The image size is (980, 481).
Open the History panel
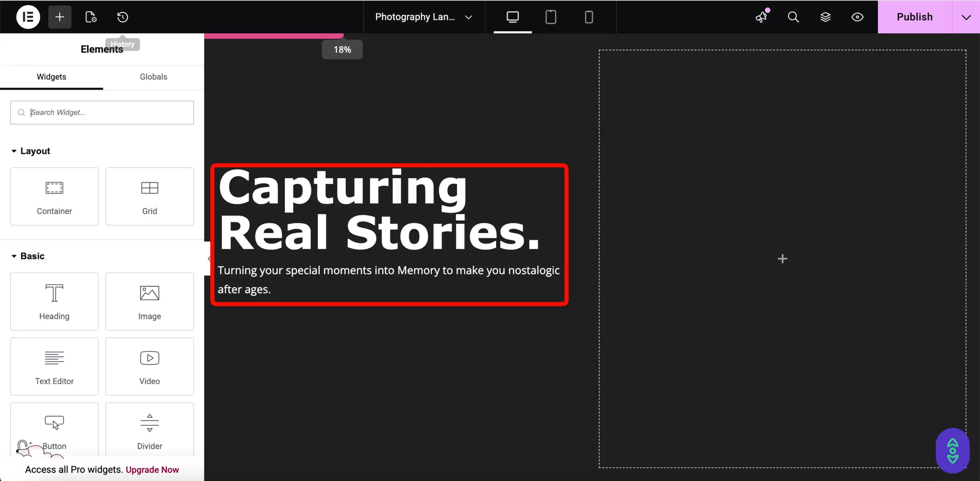[122, 17]
